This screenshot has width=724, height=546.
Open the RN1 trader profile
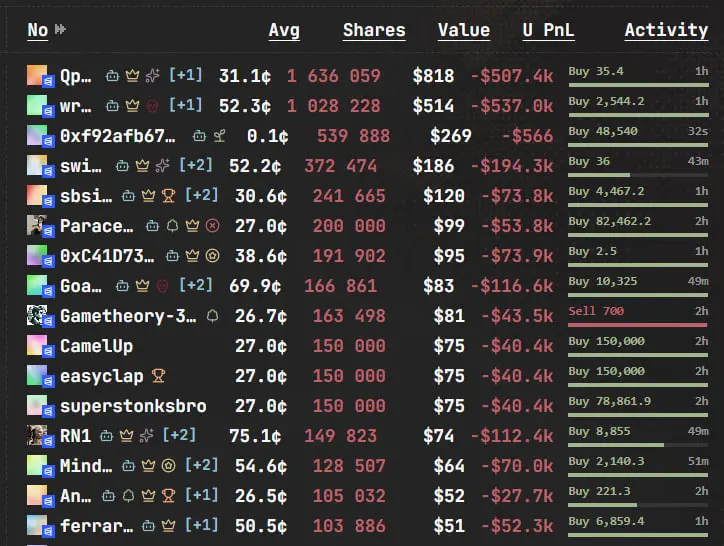point(75,436)
